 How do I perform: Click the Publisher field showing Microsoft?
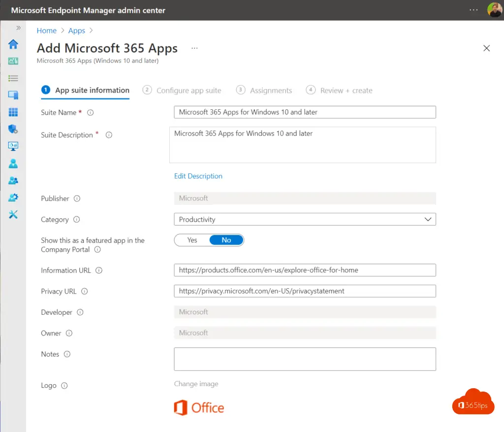(x=305, y=199)
